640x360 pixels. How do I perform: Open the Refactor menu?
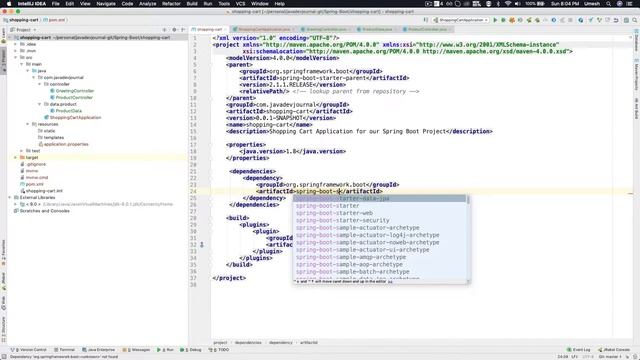(171, 4)
